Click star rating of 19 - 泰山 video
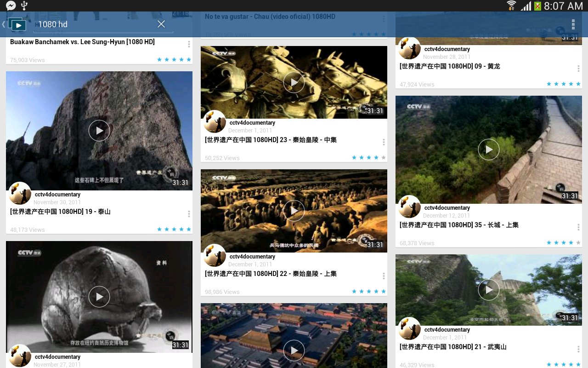The height and width of the screenshot is (368, 588). pos(174,229)
